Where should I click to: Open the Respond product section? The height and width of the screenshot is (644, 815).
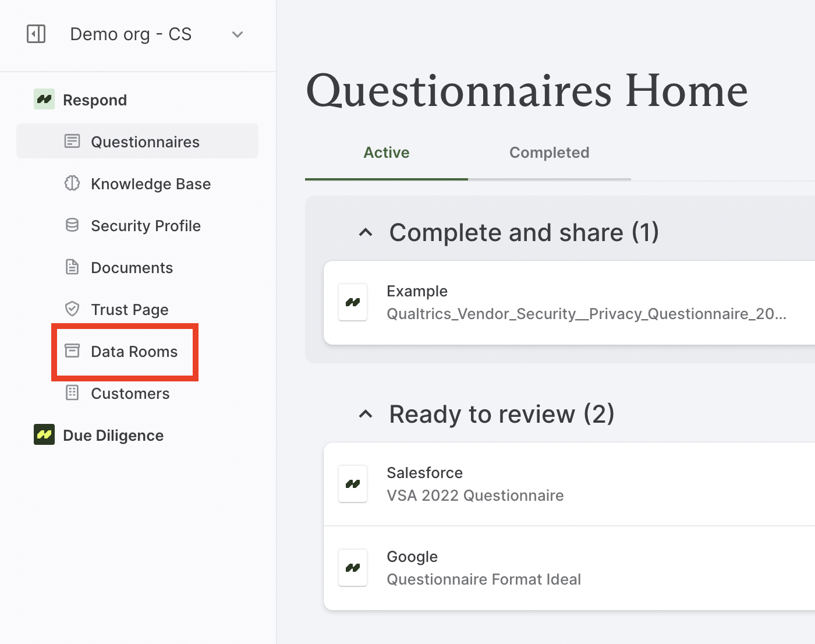(x=95, y=100)
